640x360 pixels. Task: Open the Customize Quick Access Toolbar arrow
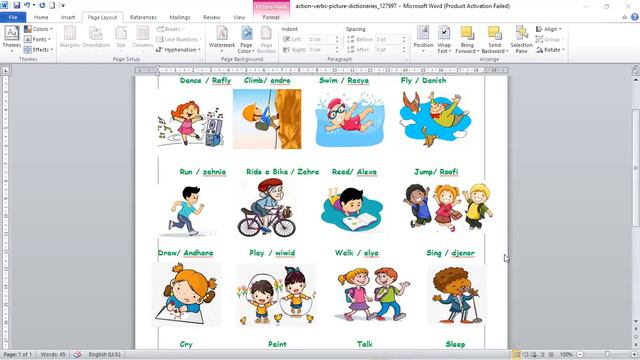tap(63, 6)
